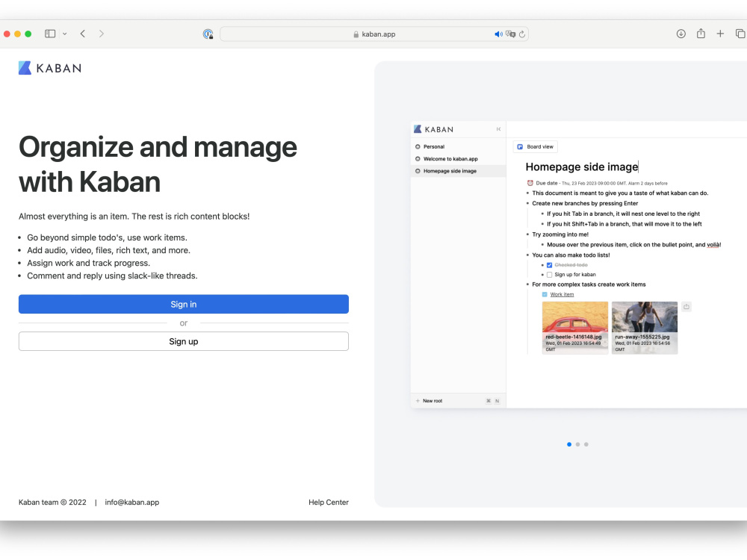The height and width of the screenshot is (560, 747).
Task: Open the translate page icon
Action: click(x=511, y=34)
